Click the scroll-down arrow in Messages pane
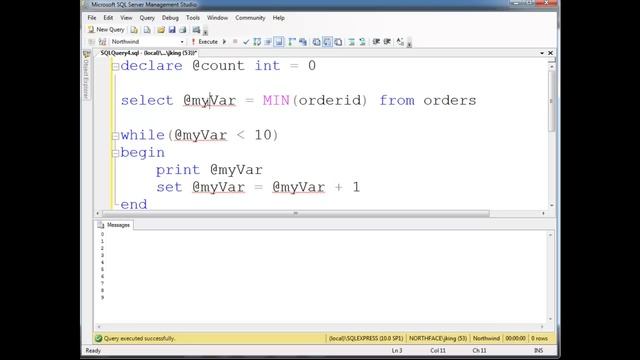The width and height of the screenshot is (640, 360). tap(550, 319)
